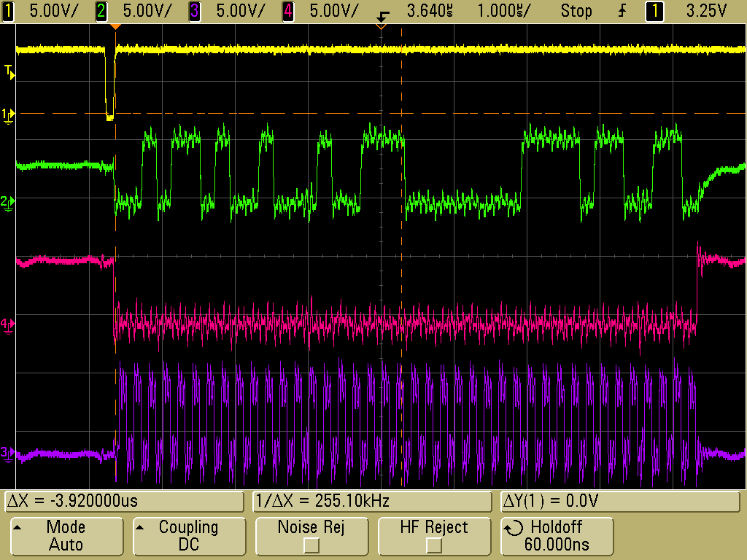Select the yellow channel 1 indicator
Screen dimensions: 747x560
[x=7, y=12]
